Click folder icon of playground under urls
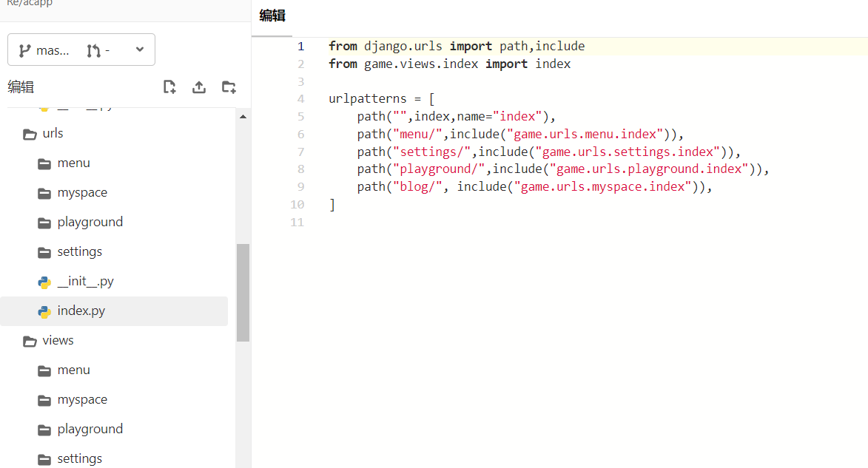 tap(44, 223)
